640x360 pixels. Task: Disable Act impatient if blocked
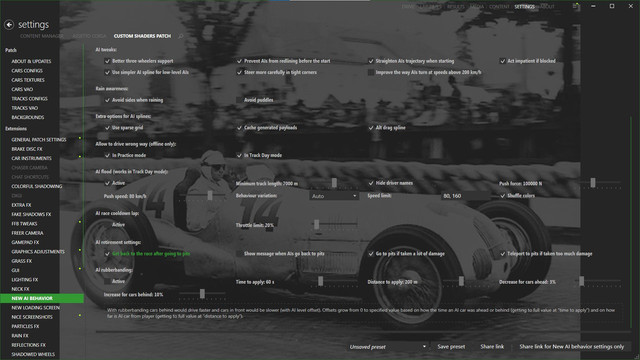pos(502,61)
